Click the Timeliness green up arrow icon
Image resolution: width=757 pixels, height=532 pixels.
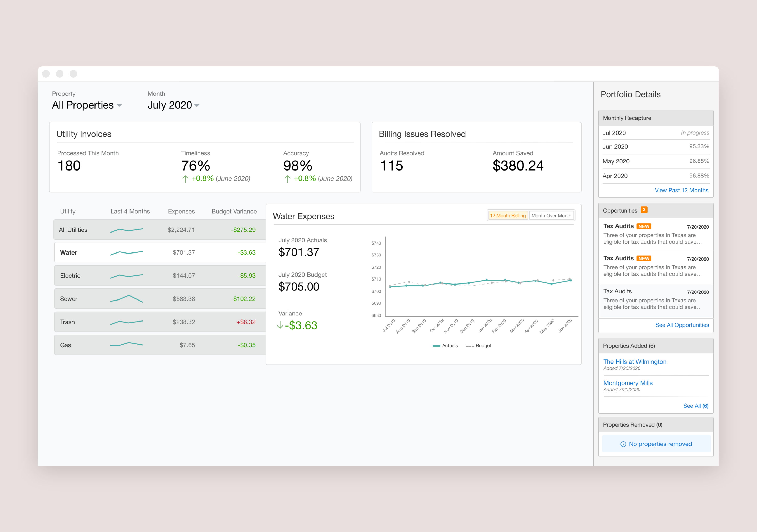[185, 179]
